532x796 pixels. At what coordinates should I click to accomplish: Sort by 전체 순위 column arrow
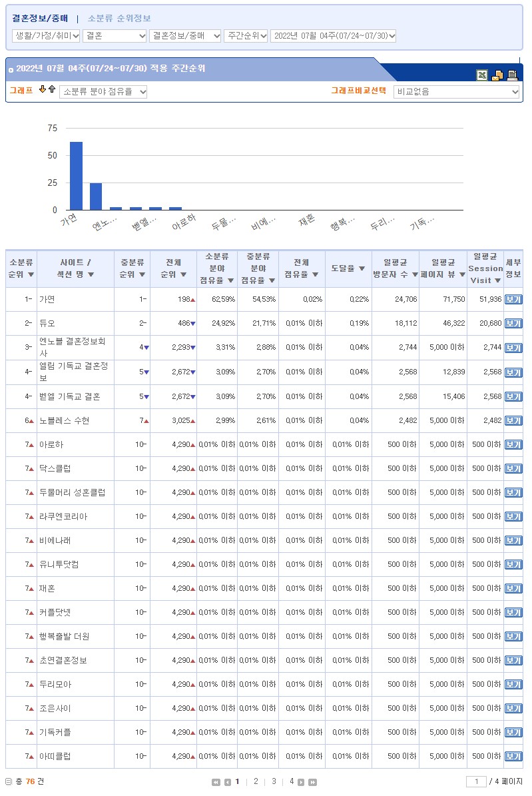tap(183, 274)
